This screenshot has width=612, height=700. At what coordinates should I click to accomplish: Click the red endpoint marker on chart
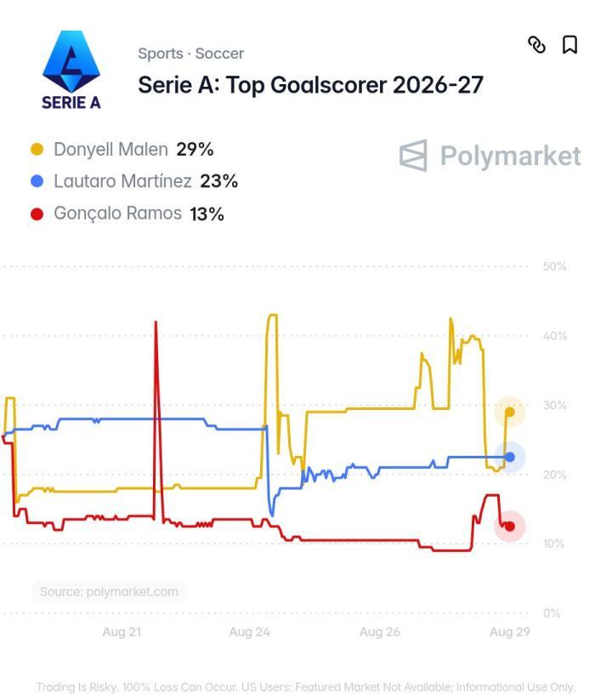click(x=509, y=526)
